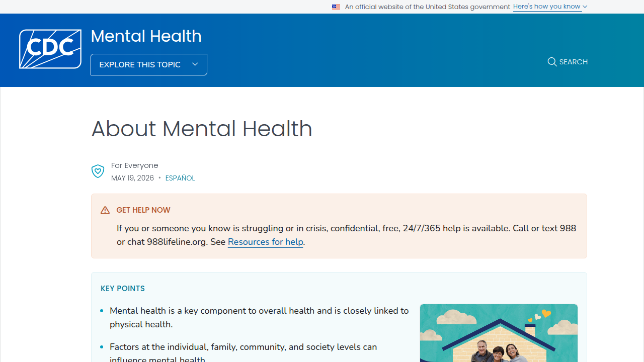Click the search magnifier icon
644x362 pixels.
(x=552, y=62)
